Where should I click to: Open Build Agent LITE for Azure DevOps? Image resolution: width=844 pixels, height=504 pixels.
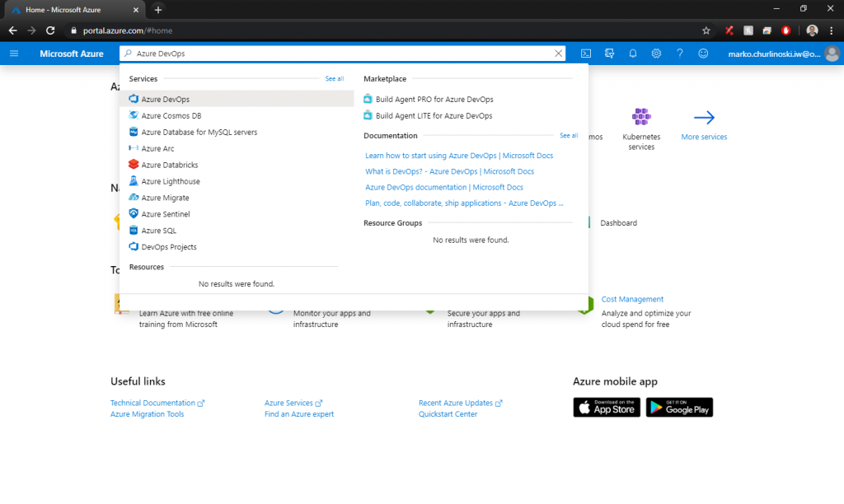pyautogui.click(x=434, y=115)
